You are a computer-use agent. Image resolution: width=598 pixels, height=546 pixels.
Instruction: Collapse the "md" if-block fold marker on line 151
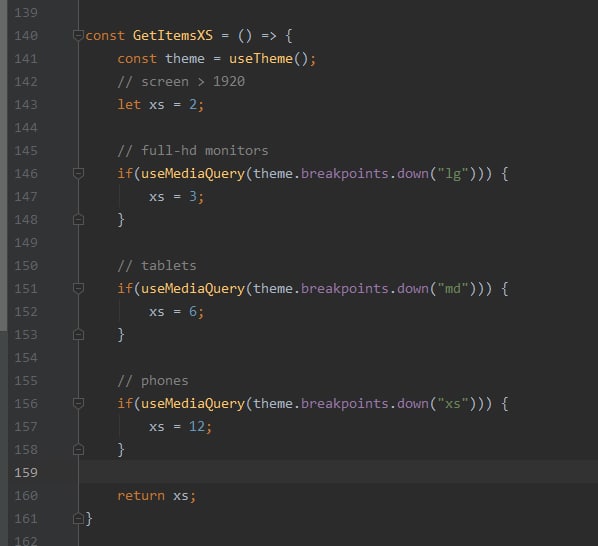click(x=78, y=288)
